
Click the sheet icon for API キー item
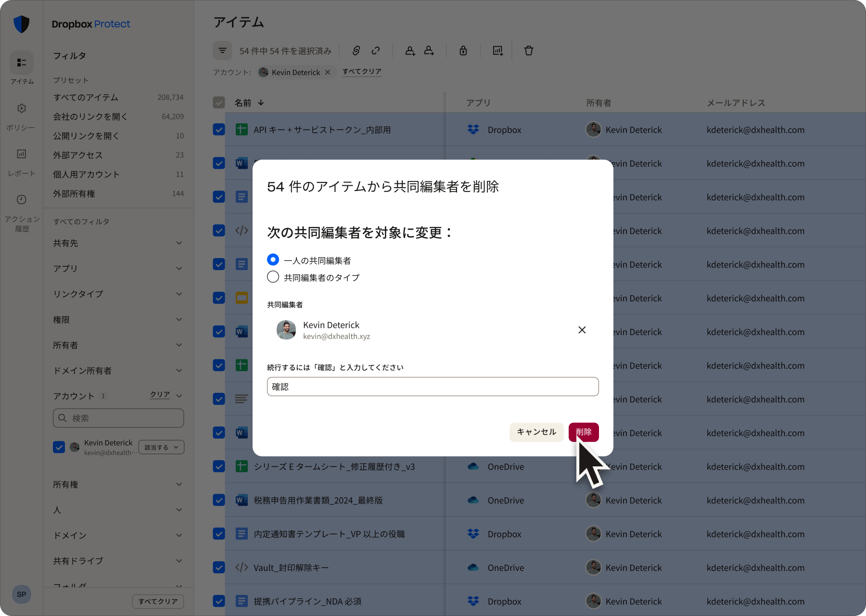coord(242,129)
